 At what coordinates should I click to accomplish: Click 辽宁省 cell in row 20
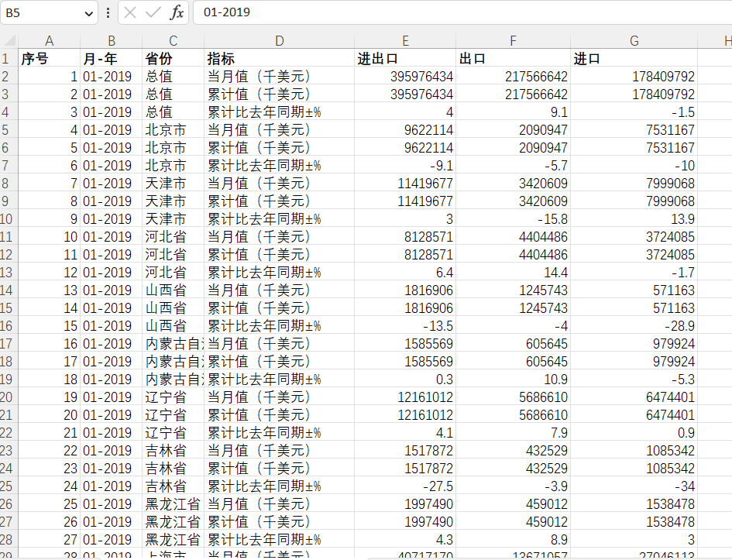click(174, 397)
